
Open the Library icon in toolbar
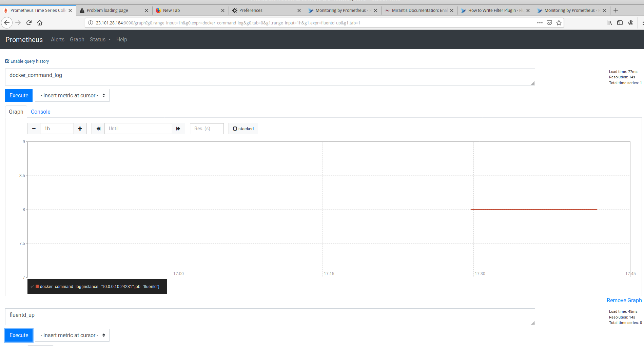pos(609,23)
